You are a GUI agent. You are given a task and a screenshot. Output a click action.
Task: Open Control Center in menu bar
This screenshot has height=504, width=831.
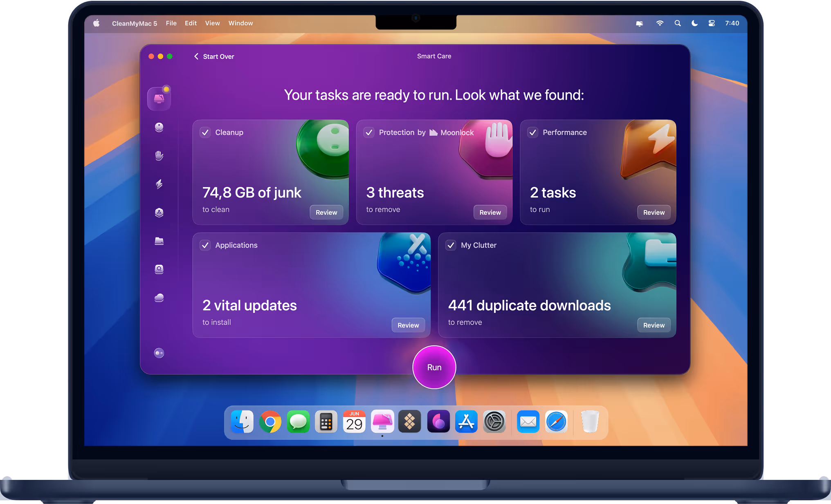pos(712,23)
